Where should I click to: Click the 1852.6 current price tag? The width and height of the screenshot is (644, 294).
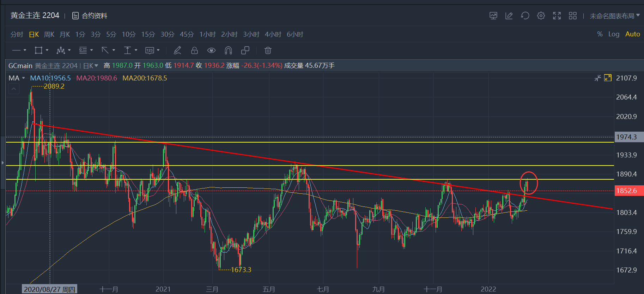click(x=629, y=191)
